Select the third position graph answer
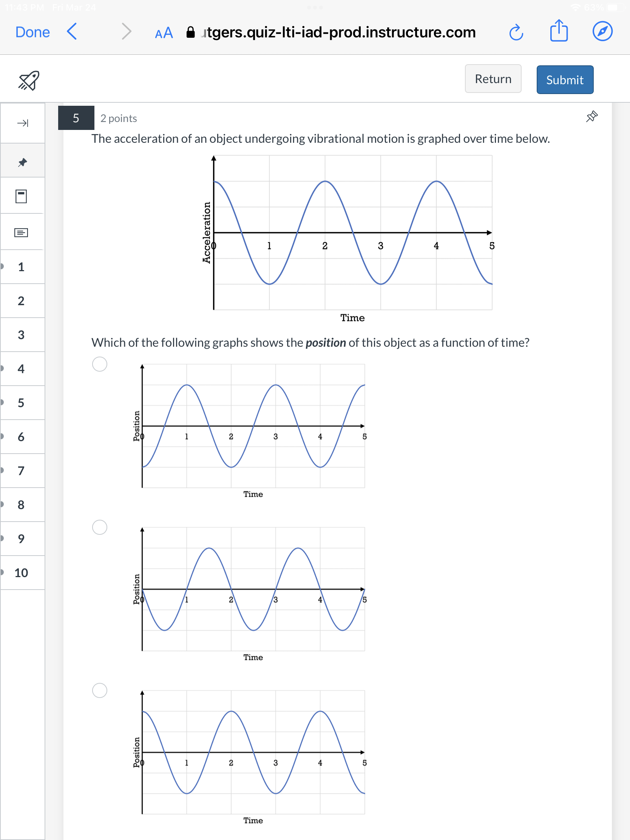630x840 pixels. click(99, 691)
